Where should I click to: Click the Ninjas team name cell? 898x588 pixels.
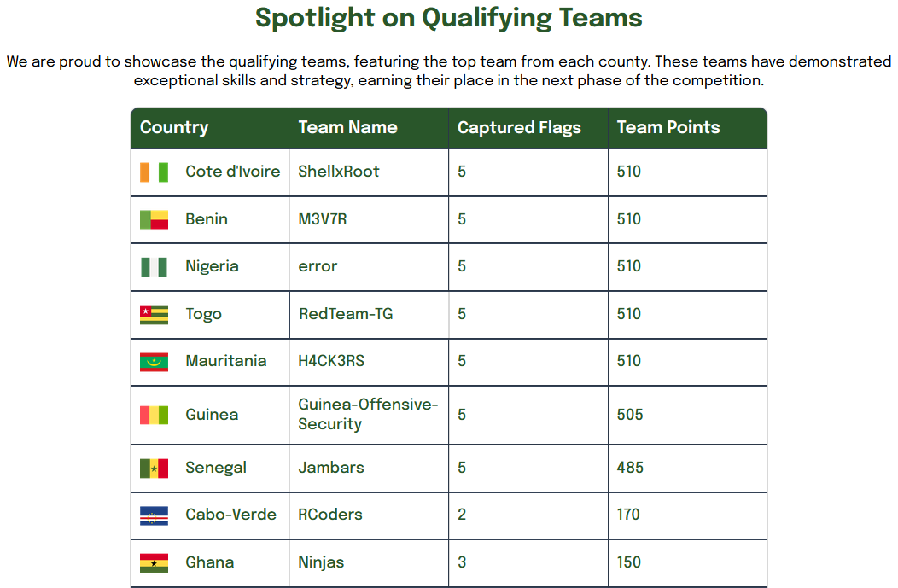tap(369, 562)
